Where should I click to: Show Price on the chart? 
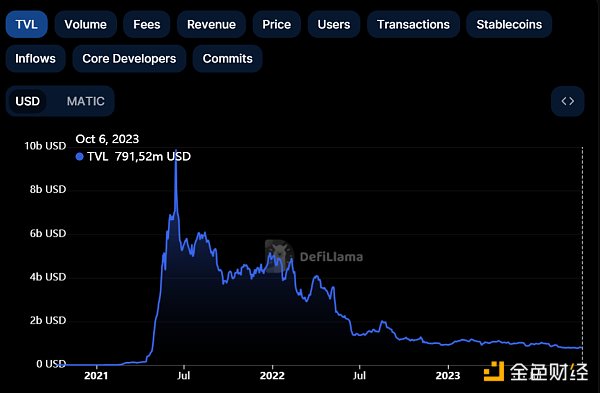click(x=276, y=24)
